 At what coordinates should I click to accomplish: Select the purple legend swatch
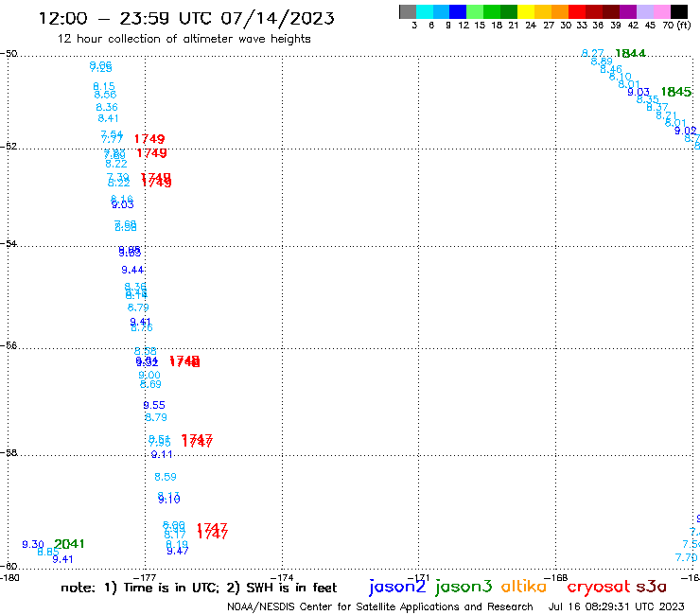pyautogui.click(x=628, y=11)
